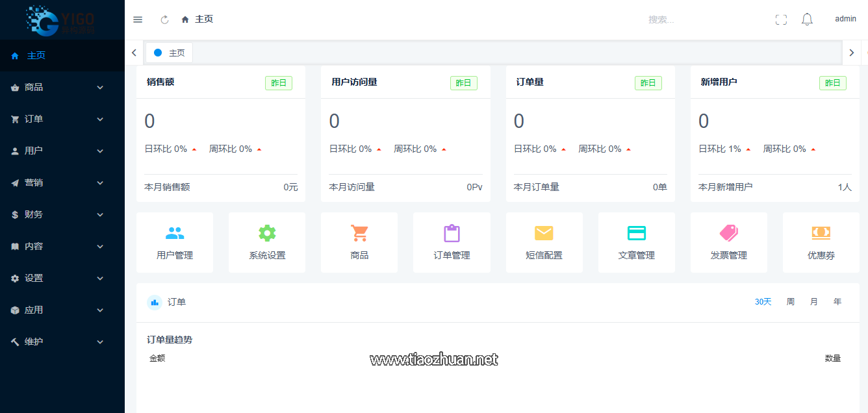Viewport: 868px width, 413px height.
Task: Select the 主页 item in sidebar
Action: 36,56
